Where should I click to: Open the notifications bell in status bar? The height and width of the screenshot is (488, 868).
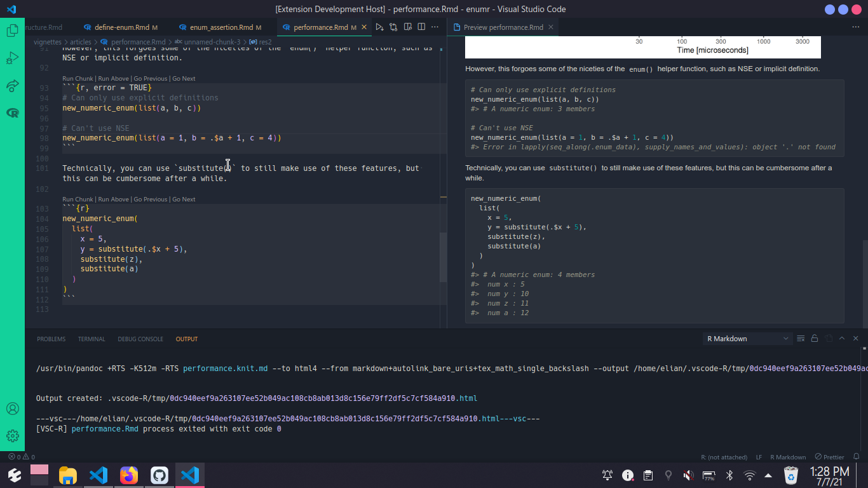click(x=856, y=457)
